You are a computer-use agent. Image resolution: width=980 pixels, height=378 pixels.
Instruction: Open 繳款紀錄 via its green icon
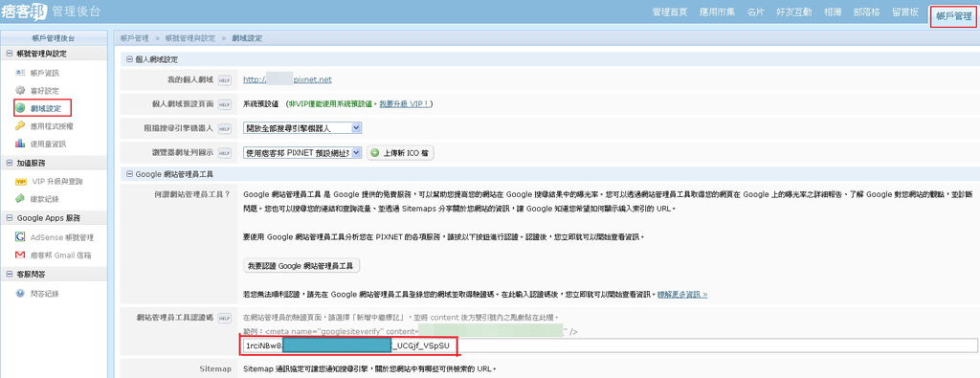[20, 199]
